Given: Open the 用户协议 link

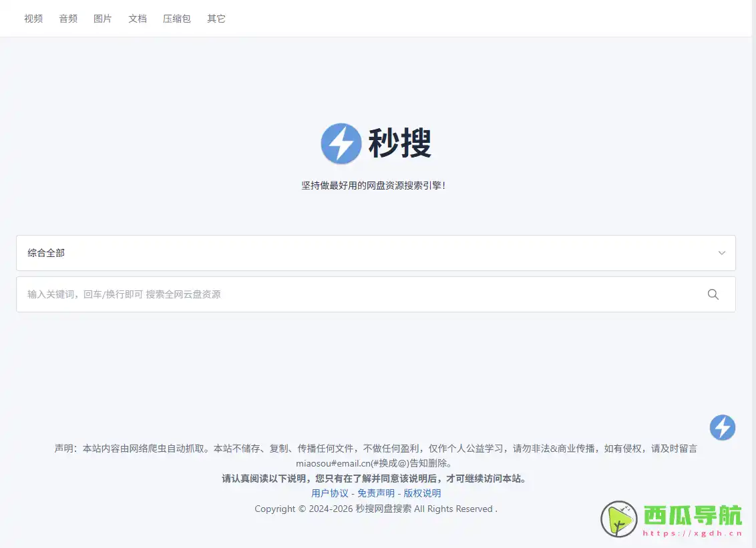Looking at the screenshot, I should click(x=329, y=493).
